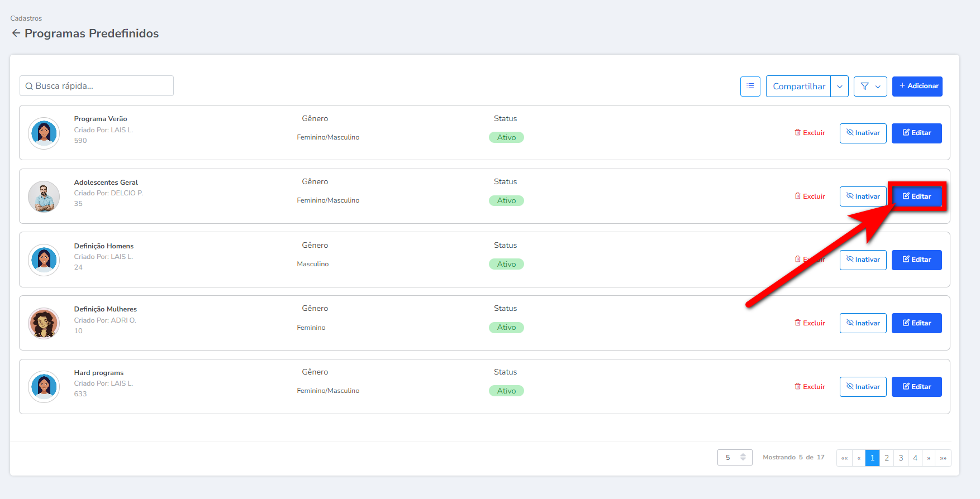Click the Compartilhar button

pos(798,87)
